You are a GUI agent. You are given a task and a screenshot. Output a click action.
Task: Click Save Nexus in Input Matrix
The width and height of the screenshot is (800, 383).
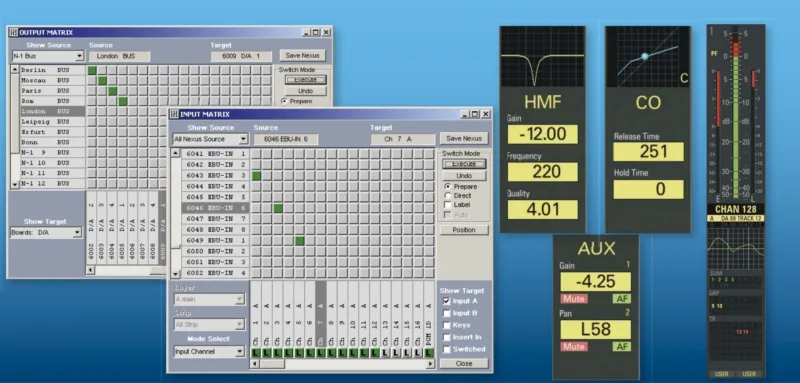[464, 139]
